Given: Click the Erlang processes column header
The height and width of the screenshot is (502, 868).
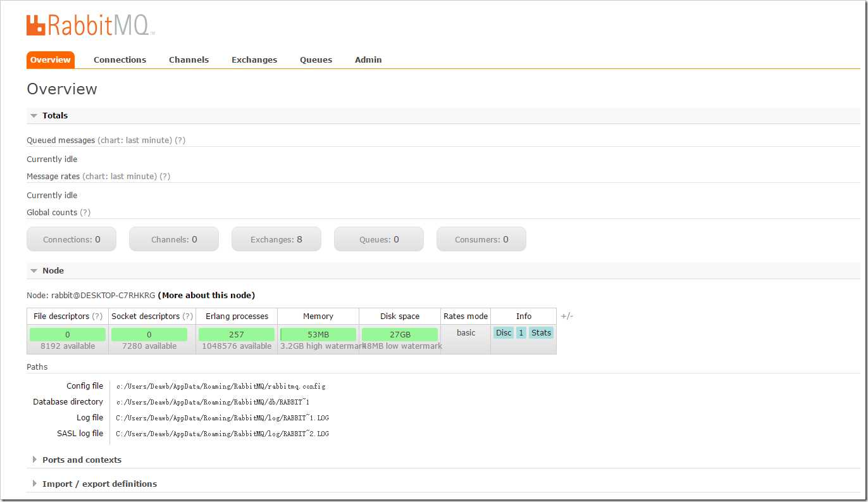Looking at the screenshot, I should click(x=237, y=316).
